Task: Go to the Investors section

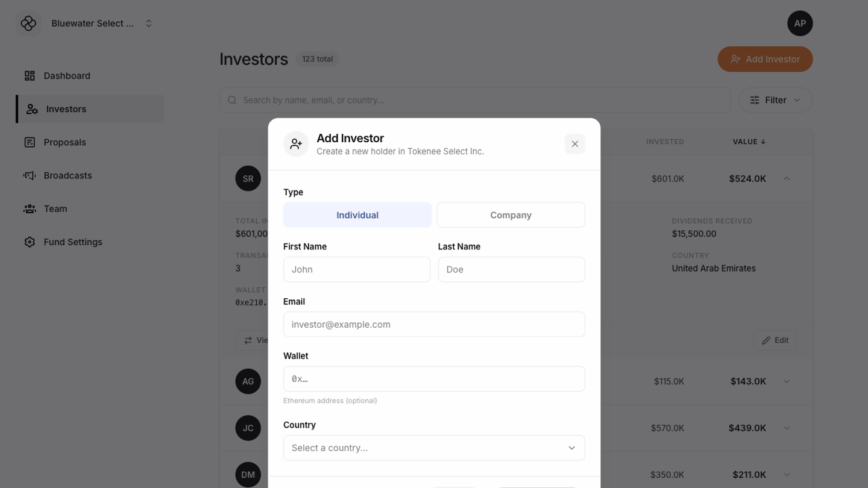Action: click(x=66, y=109)
